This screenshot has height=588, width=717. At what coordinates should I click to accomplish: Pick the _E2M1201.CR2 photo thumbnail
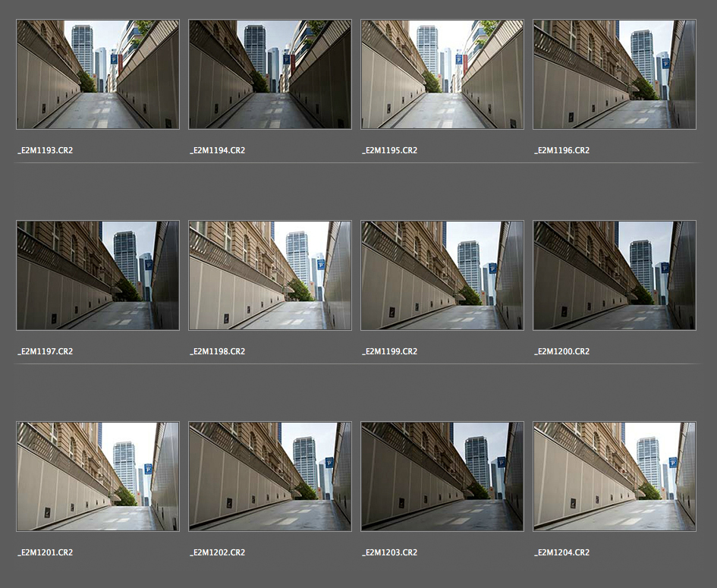click(x=98, y=476)
